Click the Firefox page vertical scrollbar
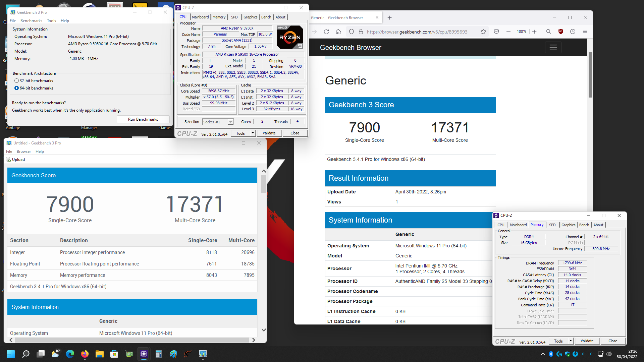Image resolution: width=644 pixels, height=362 pixels. click(590, 74)
